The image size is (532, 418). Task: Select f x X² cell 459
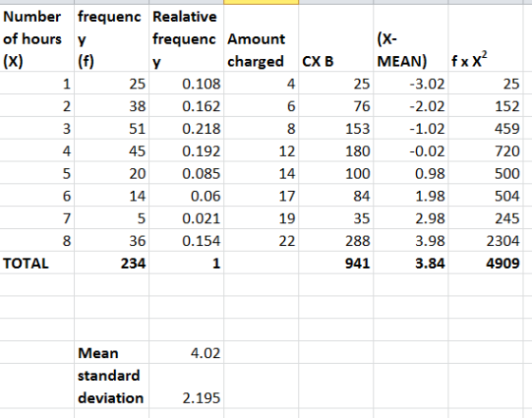[x=485, y=128]
